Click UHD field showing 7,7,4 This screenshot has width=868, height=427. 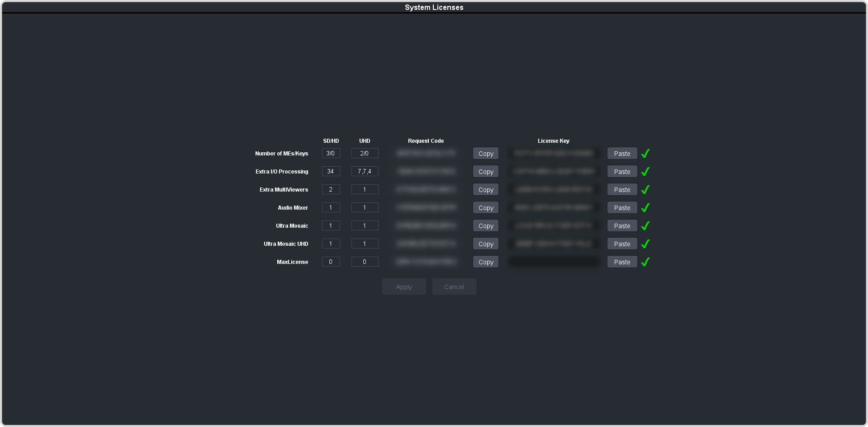(x=365, y=172)
